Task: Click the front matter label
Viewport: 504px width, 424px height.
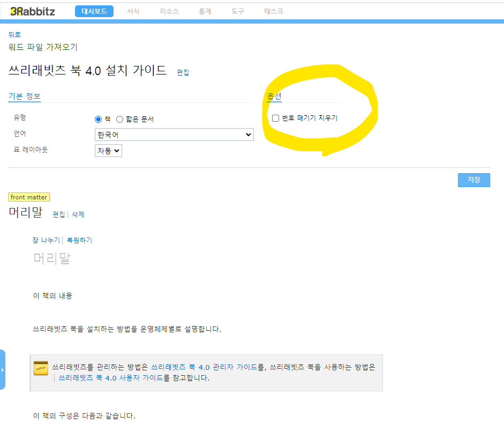Action: tap(29, 197)
